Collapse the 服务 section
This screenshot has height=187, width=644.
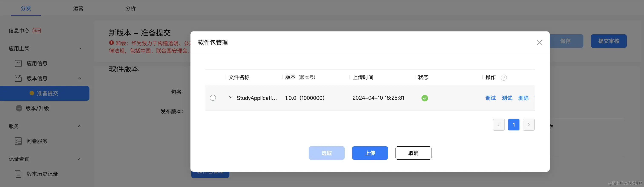point(80,126)
